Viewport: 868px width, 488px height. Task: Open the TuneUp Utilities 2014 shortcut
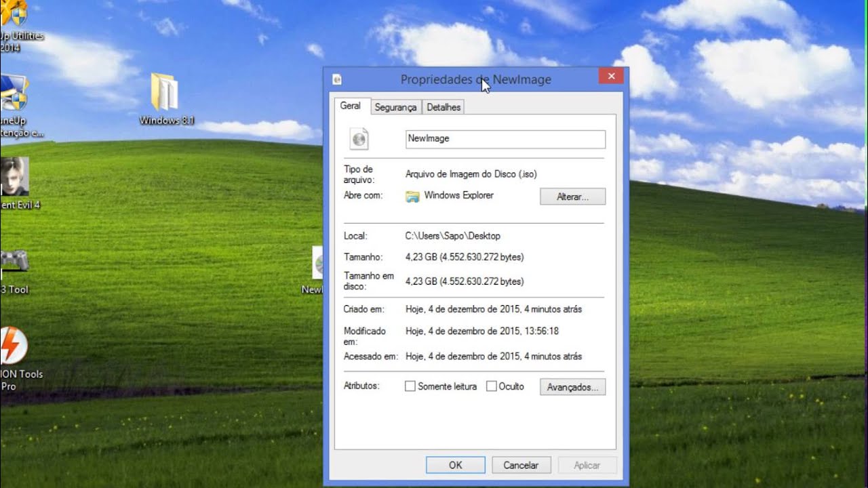click(x=12, y=12)
